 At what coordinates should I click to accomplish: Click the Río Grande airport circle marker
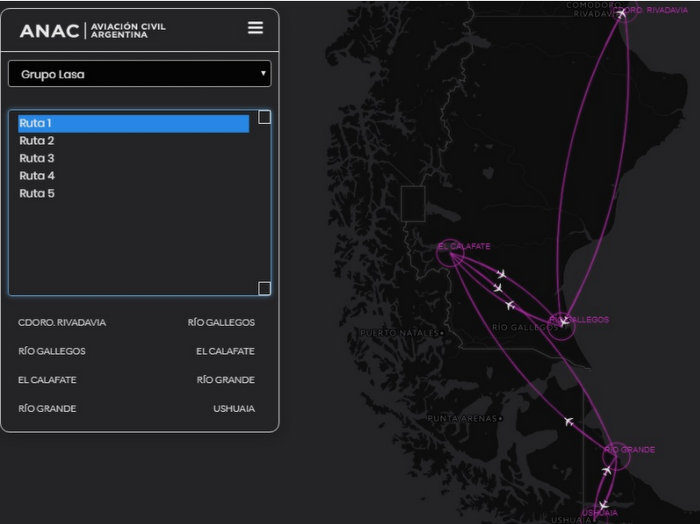point(615,456)
